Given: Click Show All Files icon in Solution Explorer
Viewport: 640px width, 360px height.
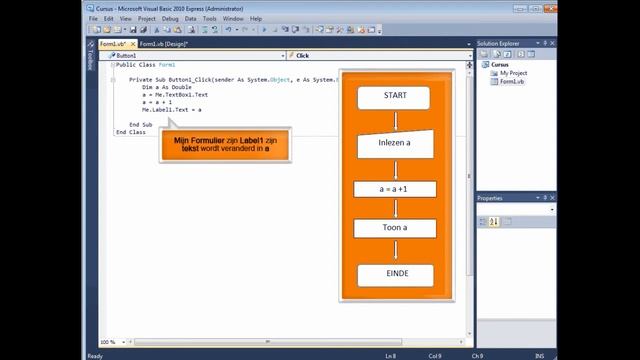Looking at the screenshot, I should 496,54.
